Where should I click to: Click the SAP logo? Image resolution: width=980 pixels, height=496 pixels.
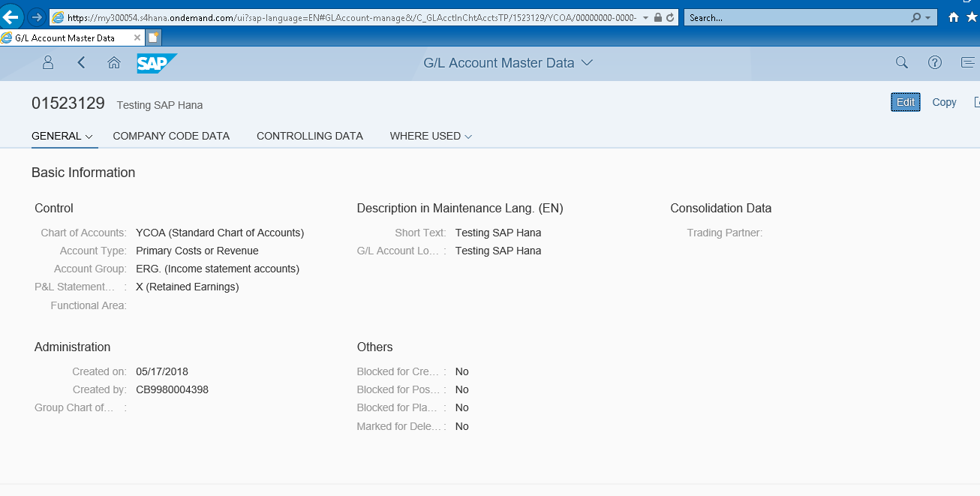click(156, 64)
